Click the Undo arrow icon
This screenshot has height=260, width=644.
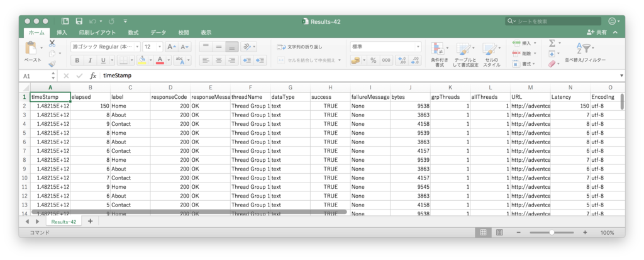point(93,21)
